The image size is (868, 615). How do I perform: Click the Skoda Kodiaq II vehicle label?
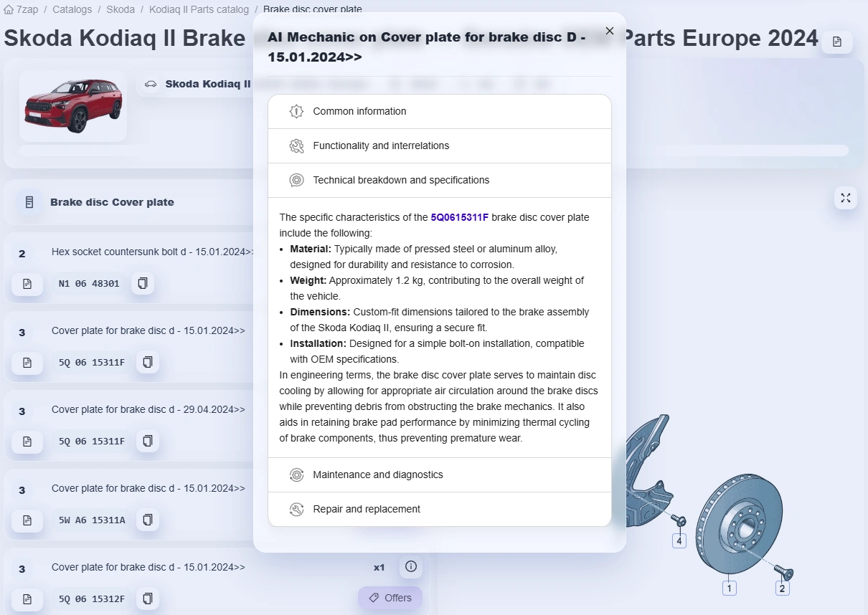click(208, 84)
